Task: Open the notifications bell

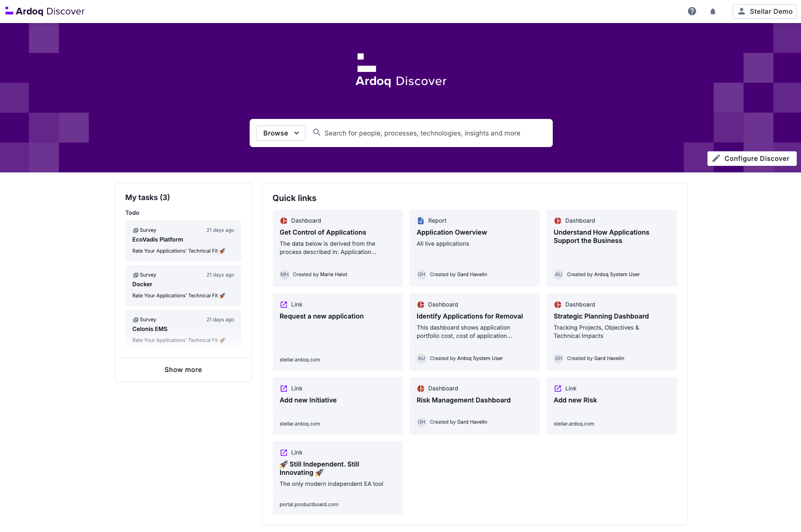Action: click(x=713, y=12)
